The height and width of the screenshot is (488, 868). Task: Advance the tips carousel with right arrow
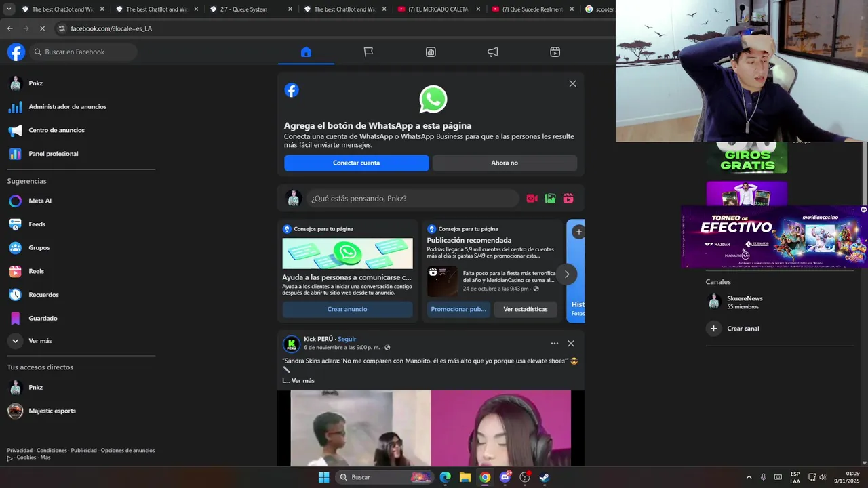tap(567, 274)
